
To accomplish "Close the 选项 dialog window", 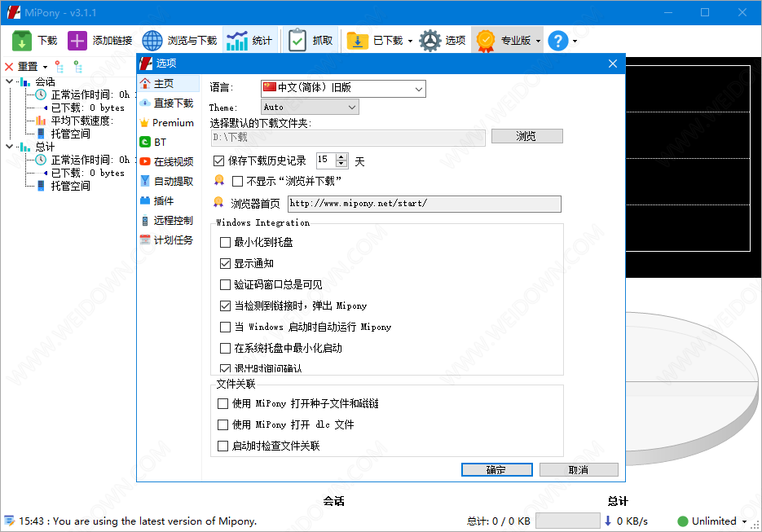I will 612,64.
